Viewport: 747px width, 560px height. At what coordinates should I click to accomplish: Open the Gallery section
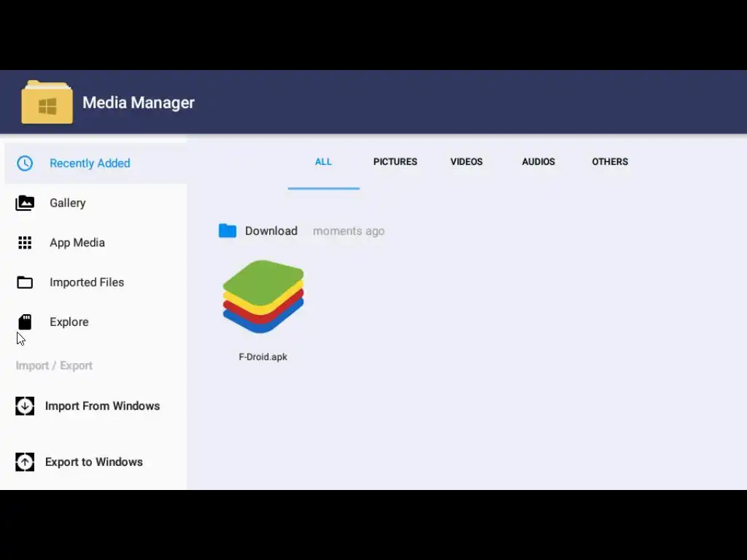pyautogui.click(x=96, y=203)
